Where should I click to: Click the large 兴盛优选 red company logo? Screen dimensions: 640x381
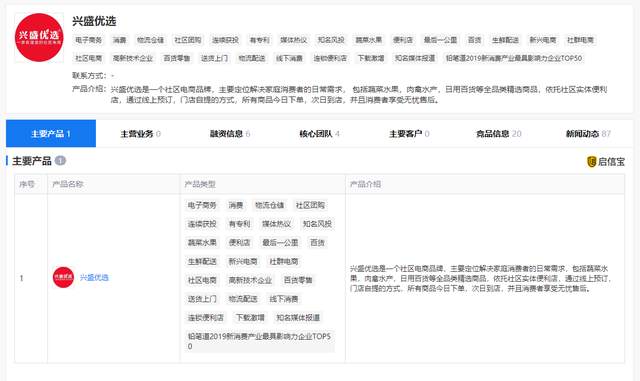click(x=39, y=37)
